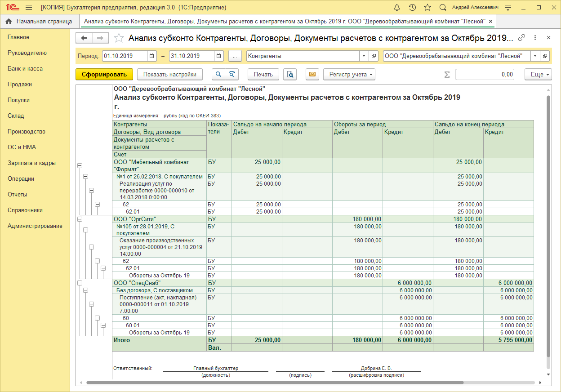Click Печать button
Image resolution: width=561 pixels, height=392 pixels.
263,75
